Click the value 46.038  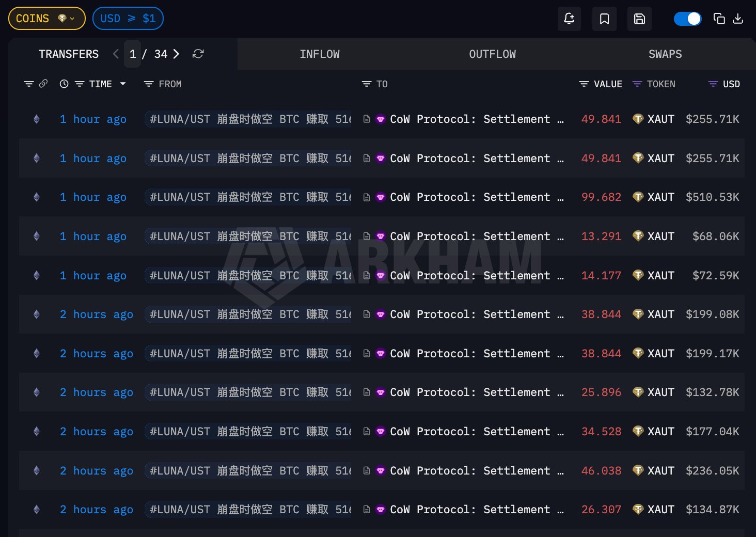[x=601, y=471]
